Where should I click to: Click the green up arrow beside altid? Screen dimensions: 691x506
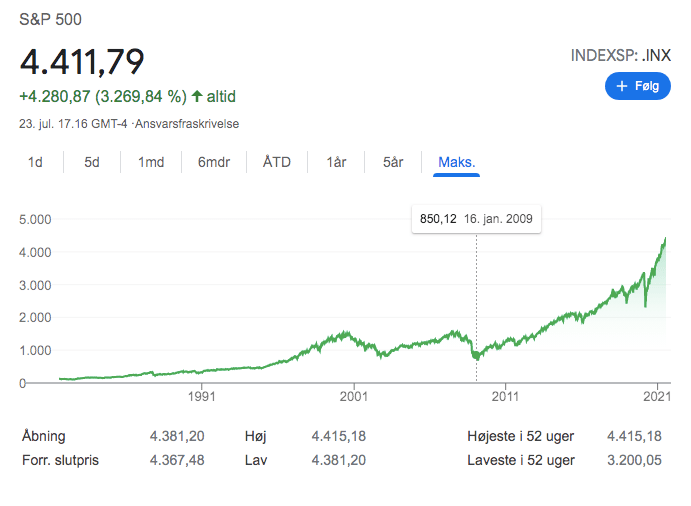(x=197, y=97)
